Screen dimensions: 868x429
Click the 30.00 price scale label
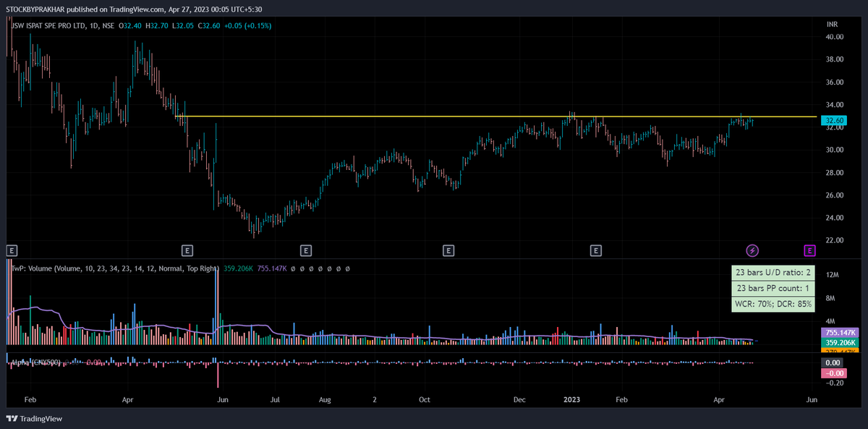click(835, 150)
